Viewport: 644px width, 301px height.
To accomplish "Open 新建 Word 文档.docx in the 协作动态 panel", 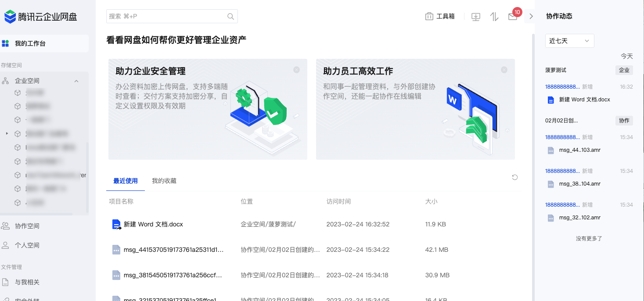I will click(585, 100).
